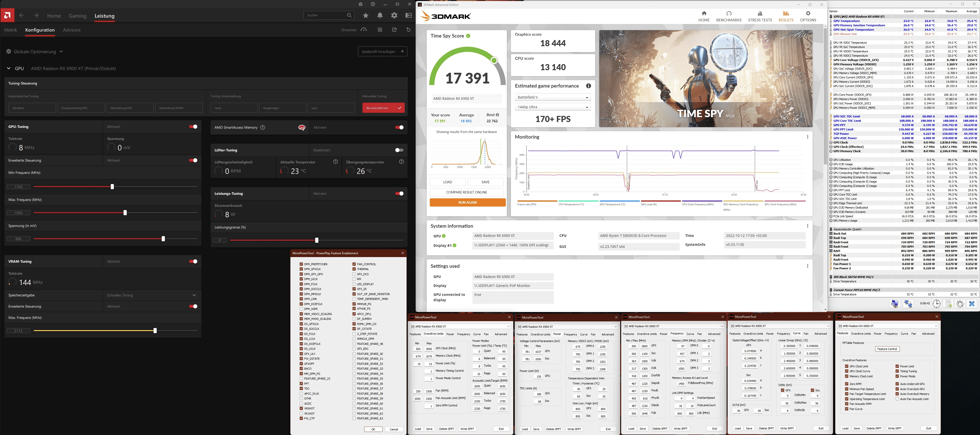Open the bug report tool icon
Viewport: 980px width, 435px height.
361,4
